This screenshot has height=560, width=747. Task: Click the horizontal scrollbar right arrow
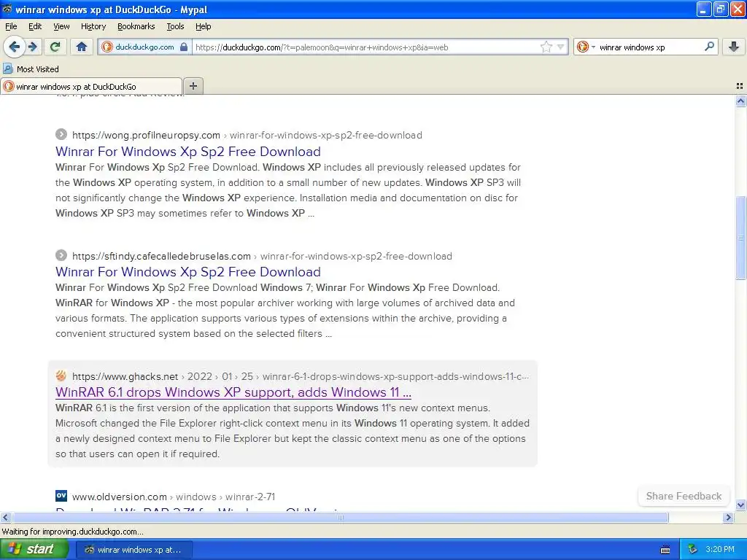point(728,517)
